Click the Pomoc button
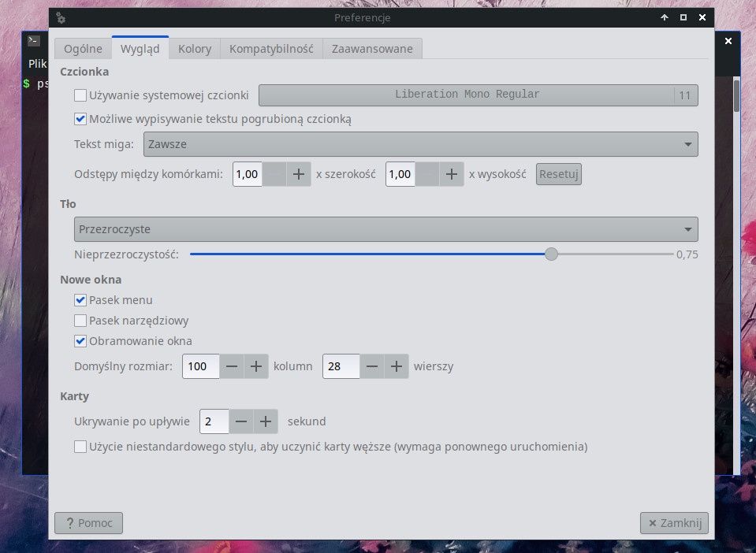This screenshot has height=553, width=756. point(89,522)
